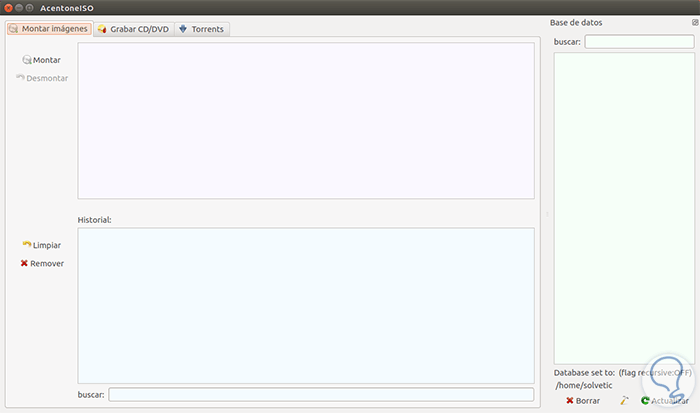Open the Grabar CD/DVD tab
700x413 pixels.
(133, 29)
